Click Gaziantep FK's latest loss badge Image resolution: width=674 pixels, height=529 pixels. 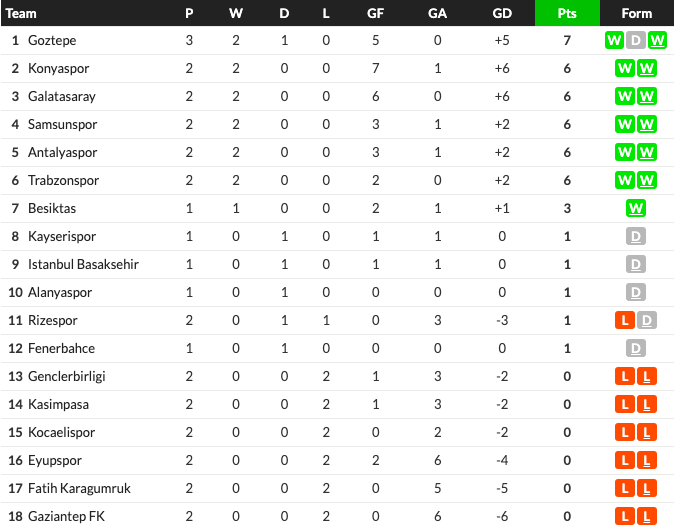coord(646,516)
